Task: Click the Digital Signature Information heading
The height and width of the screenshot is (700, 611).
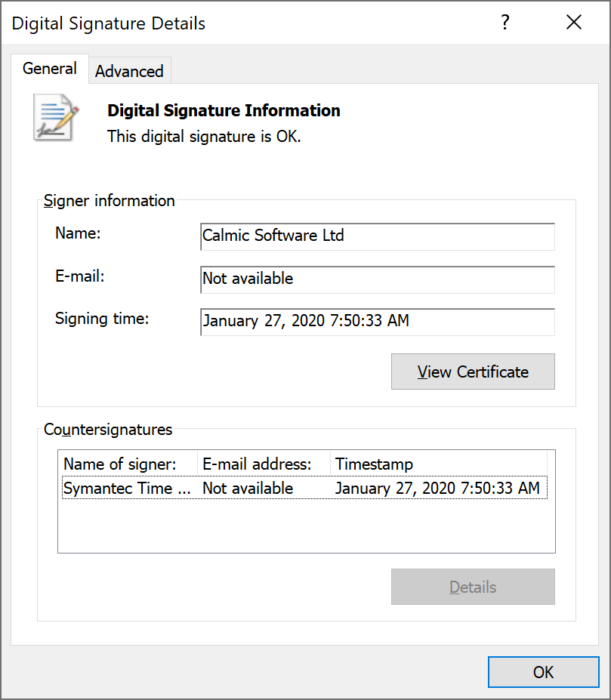Action: coord(224,110)
